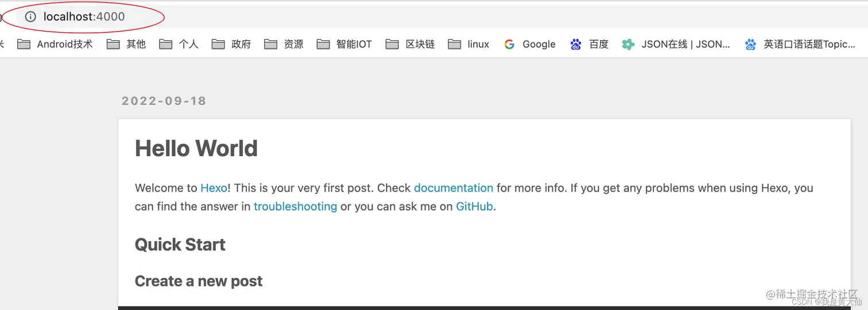Viewport: 868px width, 310px height.
Task: Open the 百度 bookmark
Action: coord(589,44)
